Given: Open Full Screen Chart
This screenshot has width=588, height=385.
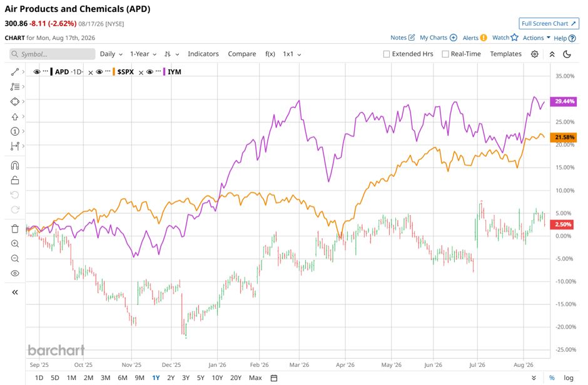Looking at the screenshot, I should pyautogui.click(x=549, y=23).
